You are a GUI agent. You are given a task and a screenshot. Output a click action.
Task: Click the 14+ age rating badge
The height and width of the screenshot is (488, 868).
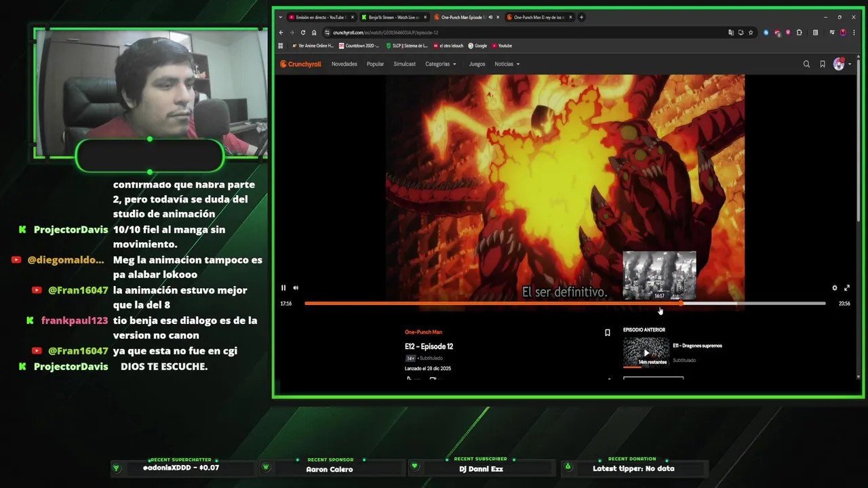pos(410,358)
